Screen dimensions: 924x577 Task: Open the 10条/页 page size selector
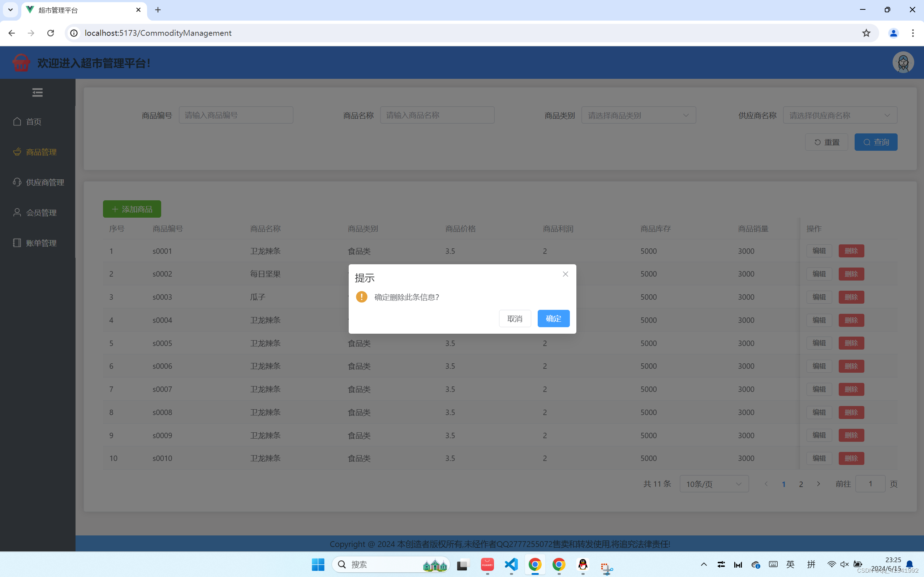point(713,484)
